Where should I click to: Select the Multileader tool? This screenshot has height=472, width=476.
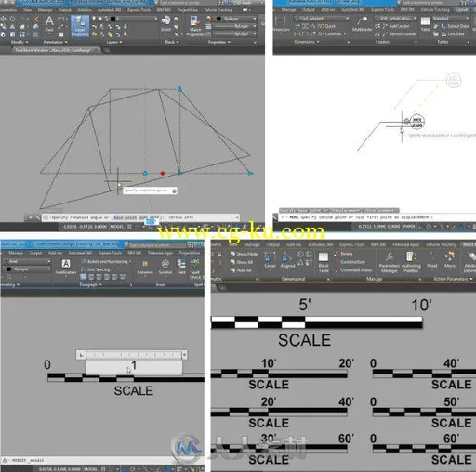(362, 24)
